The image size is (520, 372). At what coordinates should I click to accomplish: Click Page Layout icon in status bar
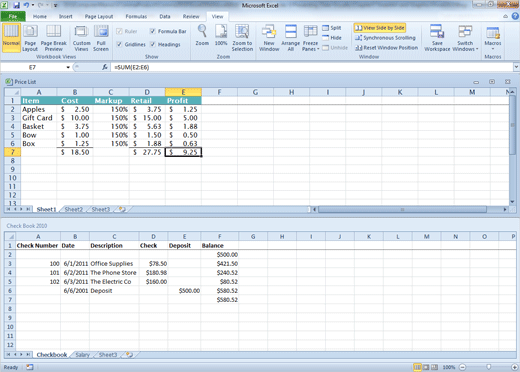426,367
